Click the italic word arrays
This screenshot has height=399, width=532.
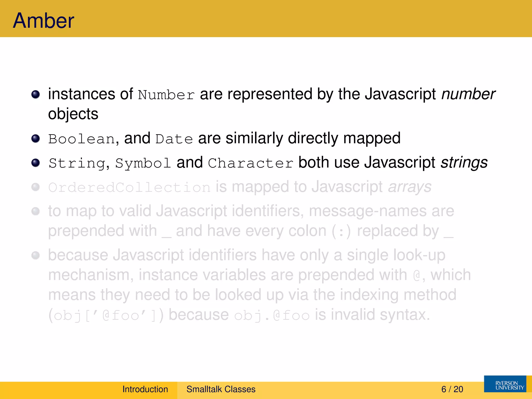410,187
